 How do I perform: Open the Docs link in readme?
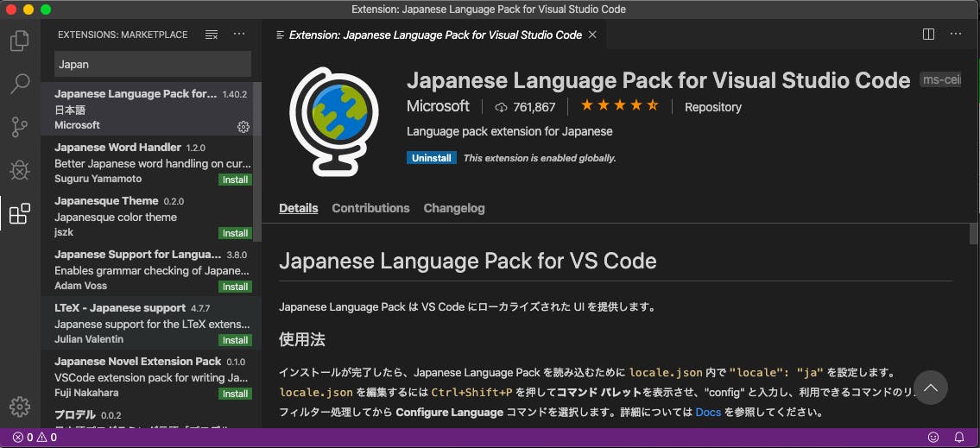click(708, 413)
